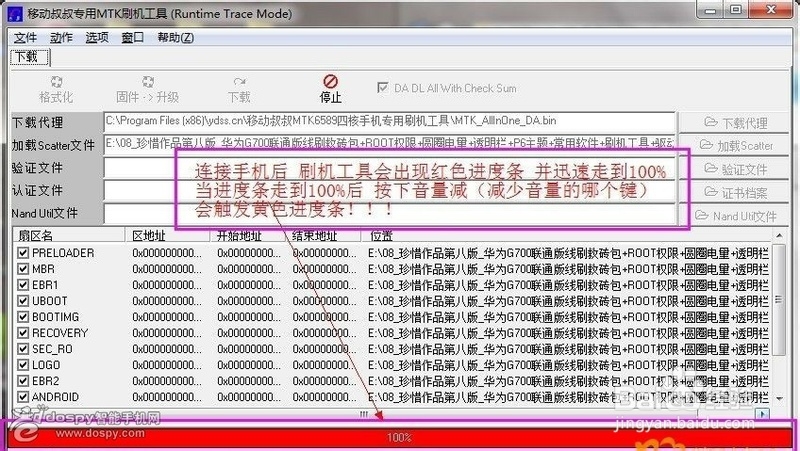Open the 动作 menu
The image size is (800, 451).
[61, 37]
